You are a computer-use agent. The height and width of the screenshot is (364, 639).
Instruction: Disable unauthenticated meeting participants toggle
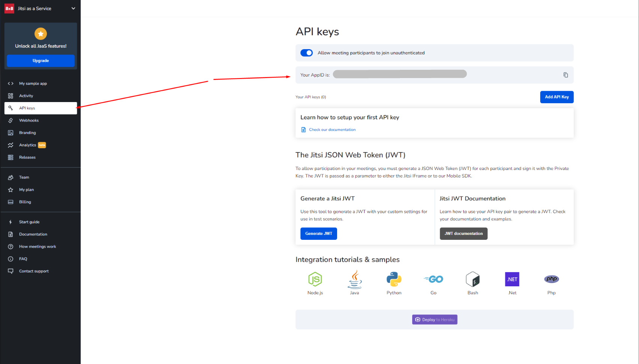306,53
